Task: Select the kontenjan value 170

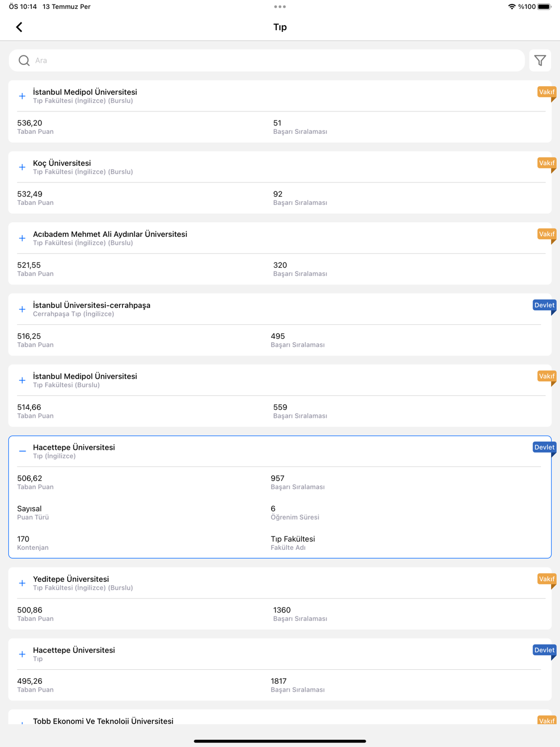Action: pos(24,539)
